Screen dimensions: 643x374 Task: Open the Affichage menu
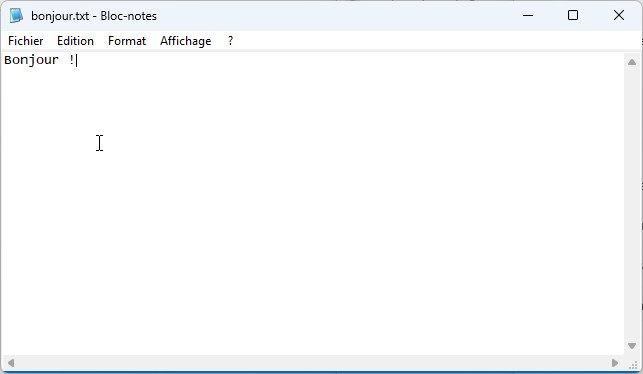click(x=185, y=41)
